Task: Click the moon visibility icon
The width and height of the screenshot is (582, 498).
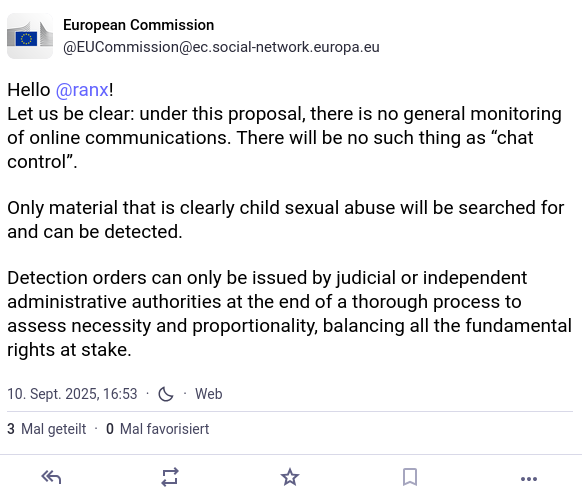Action: [166, 394]
